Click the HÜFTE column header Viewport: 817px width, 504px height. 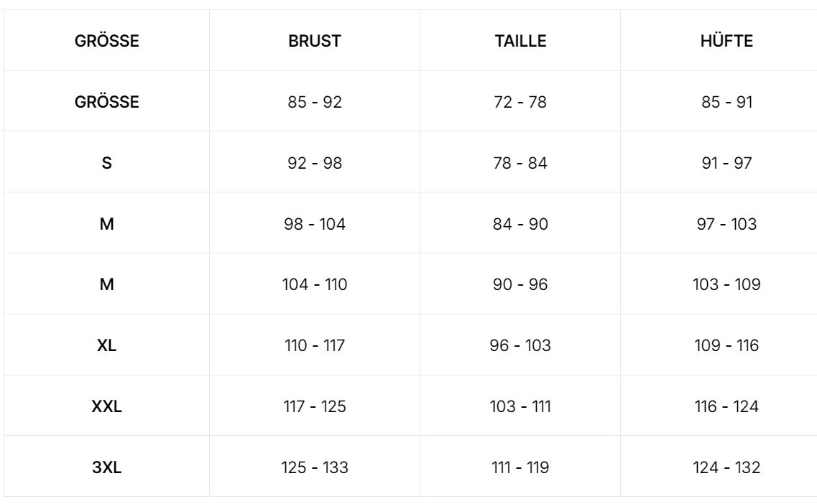[x=726, y=42]
